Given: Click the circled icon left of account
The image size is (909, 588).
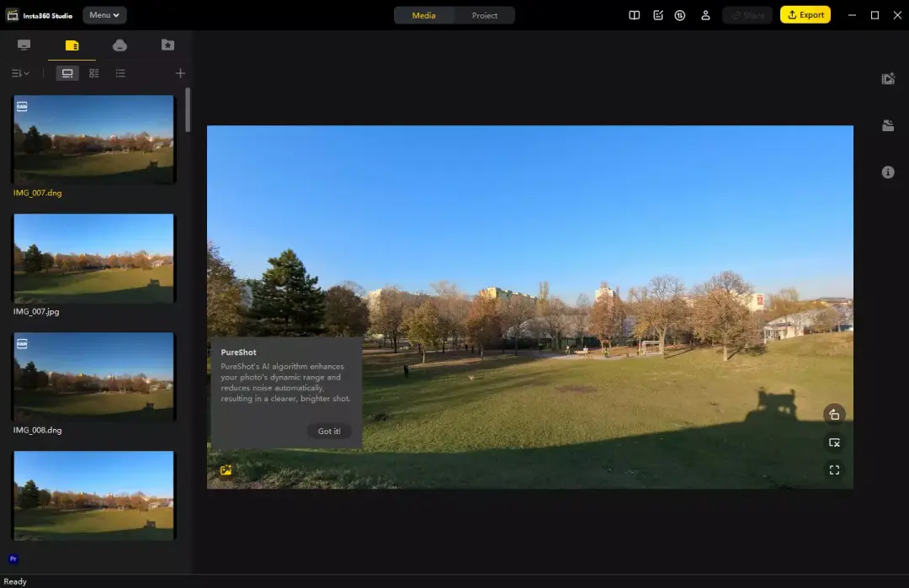Looking at the screenshot, I should click(680, 16).
